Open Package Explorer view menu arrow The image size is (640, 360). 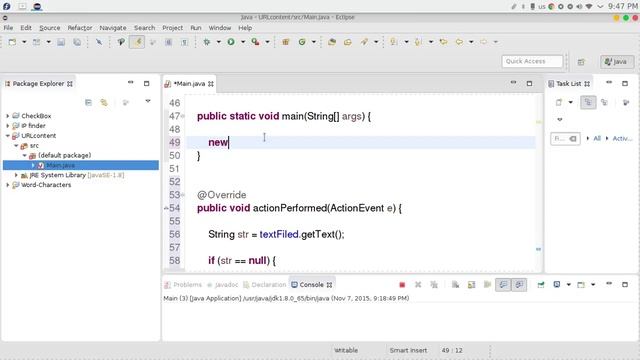coord(148,101)
